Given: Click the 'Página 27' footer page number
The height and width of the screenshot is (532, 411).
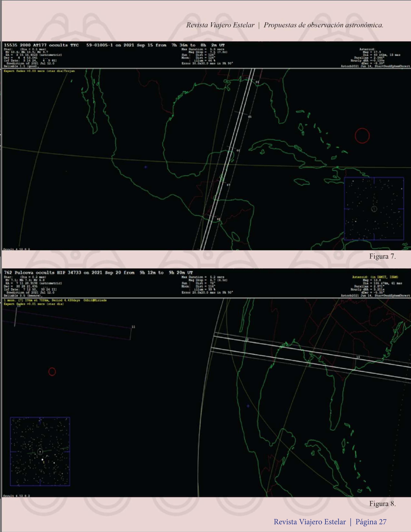Looking at the screenshot, I should (371, 522).
